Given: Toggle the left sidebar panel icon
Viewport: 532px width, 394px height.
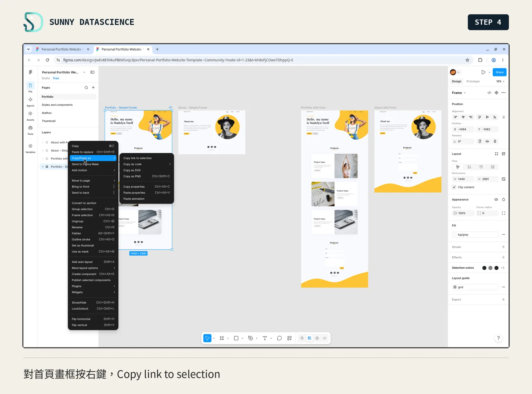Looking at the screenshot, I should click(x=92, y=72).
